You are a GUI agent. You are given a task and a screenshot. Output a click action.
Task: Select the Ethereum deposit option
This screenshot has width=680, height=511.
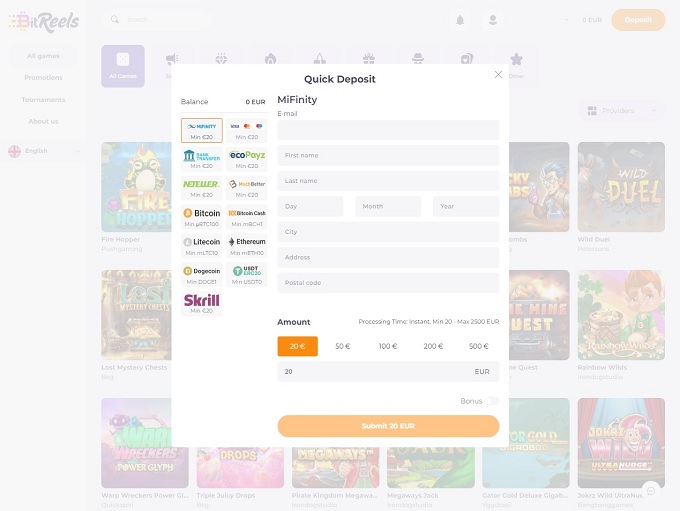tap(246, 245)
